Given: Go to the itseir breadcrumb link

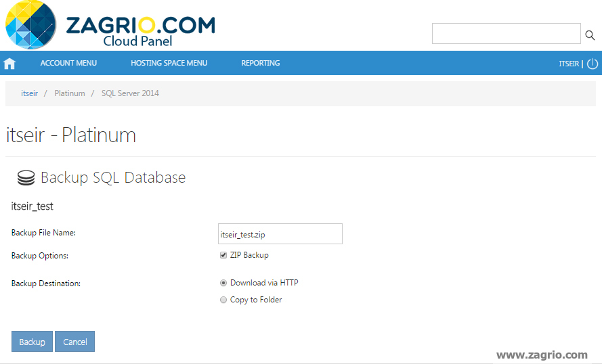Looking at the screenshot, I should pos(29,93).
